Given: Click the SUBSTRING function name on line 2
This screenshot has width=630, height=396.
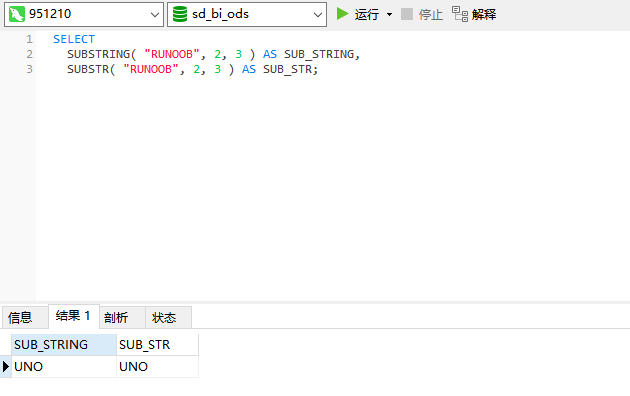Looking at the screenshot, I should click(x=98, y=54).
